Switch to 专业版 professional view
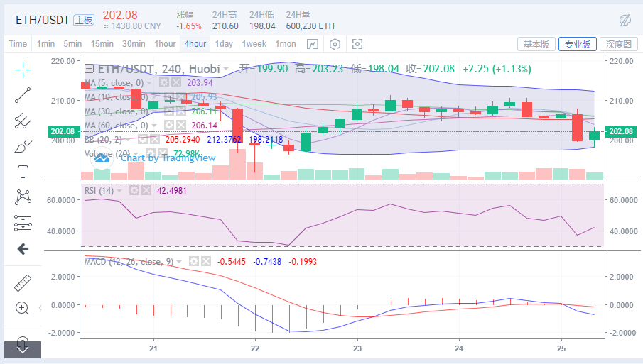Viewport: 643px width, 364px height. pyautogui.click(x=578, y=44)
